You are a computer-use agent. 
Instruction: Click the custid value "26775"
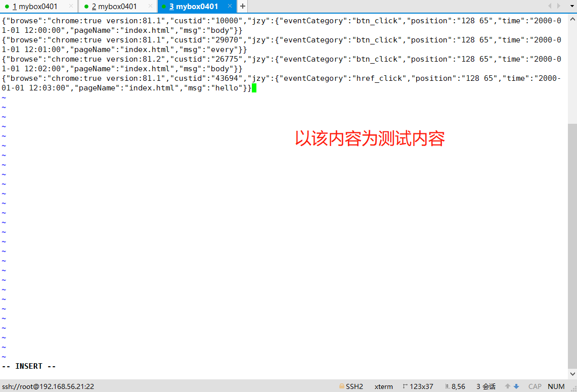click(x=227, y=59)
